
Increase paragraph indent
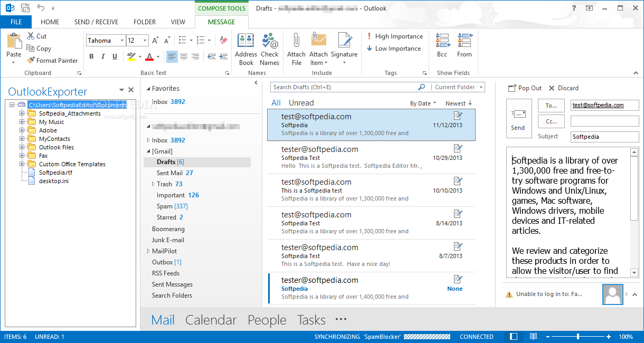(223, 56)
